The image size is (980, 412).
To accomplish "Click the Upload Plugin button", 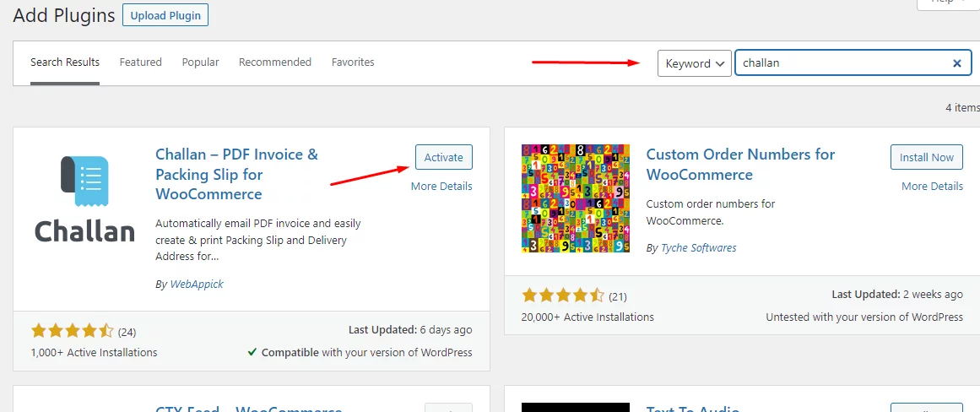I will click(165, 15).
